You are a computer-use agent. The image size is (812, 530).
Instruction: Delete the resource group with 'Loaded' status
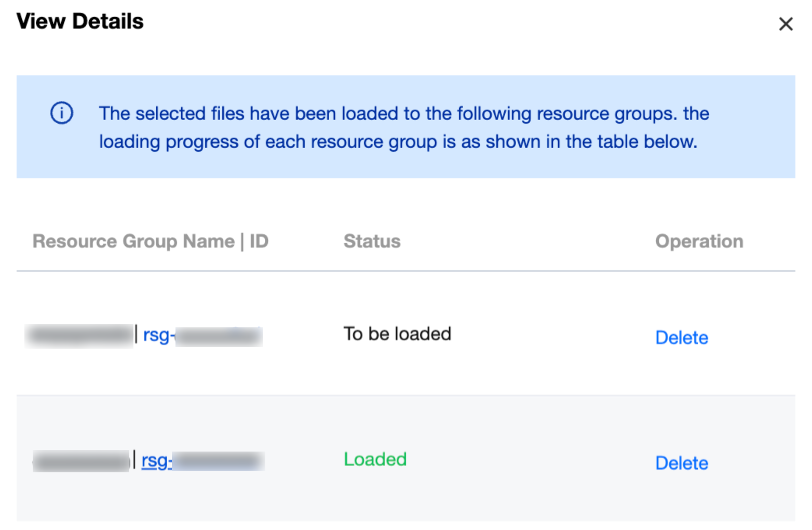pos(681,463)
